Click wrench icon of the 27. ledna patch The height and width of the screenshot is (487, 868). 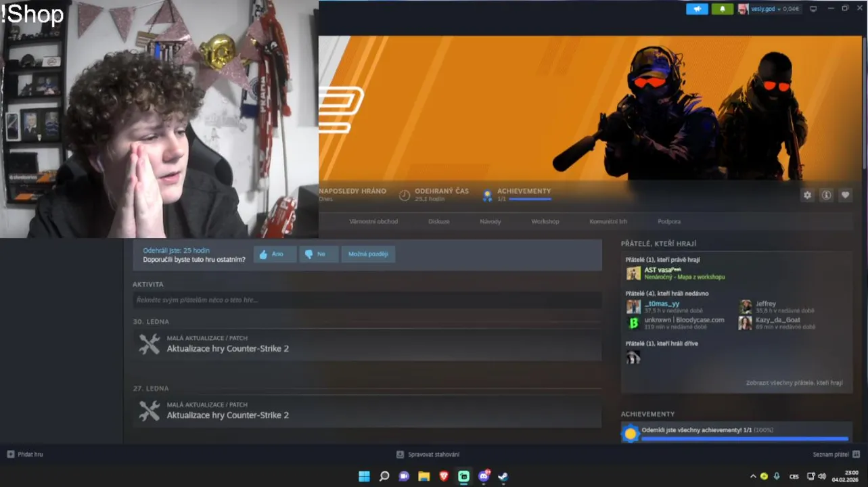point(149,411)
